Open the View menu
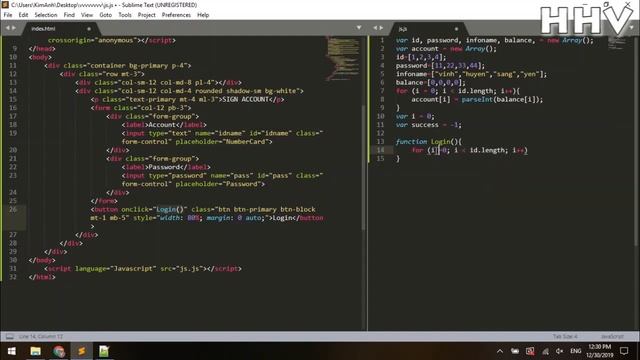 point(87,15)
